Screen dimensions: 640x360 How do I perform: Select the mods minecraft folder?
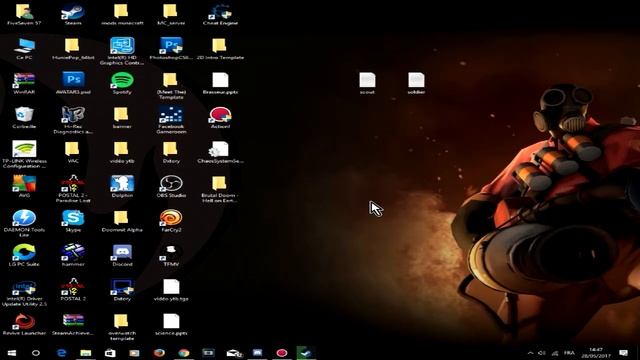[x=122, y=14]
